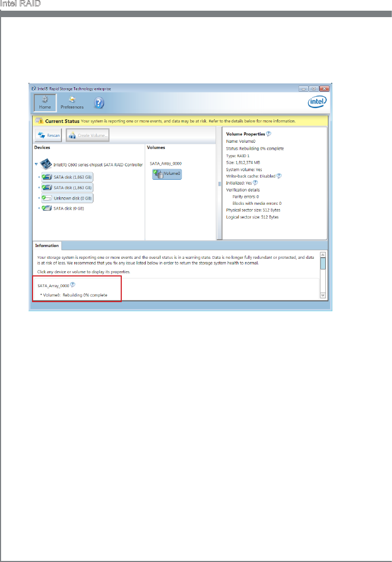Collapse the SATA RAID Controller tree node
The image size is (392, 562).
click(36, 164)
